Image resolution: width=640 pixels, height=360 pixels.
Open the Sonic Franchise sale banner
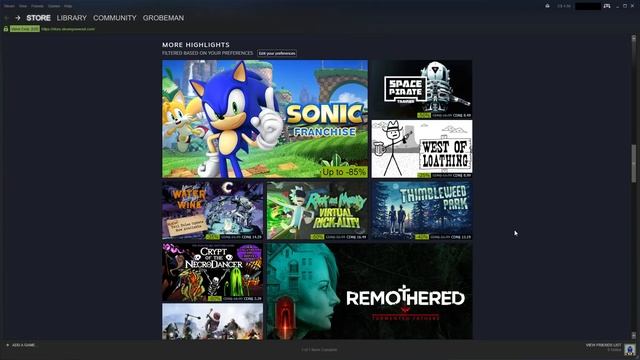pyautogui.click(x=265, y=119)
